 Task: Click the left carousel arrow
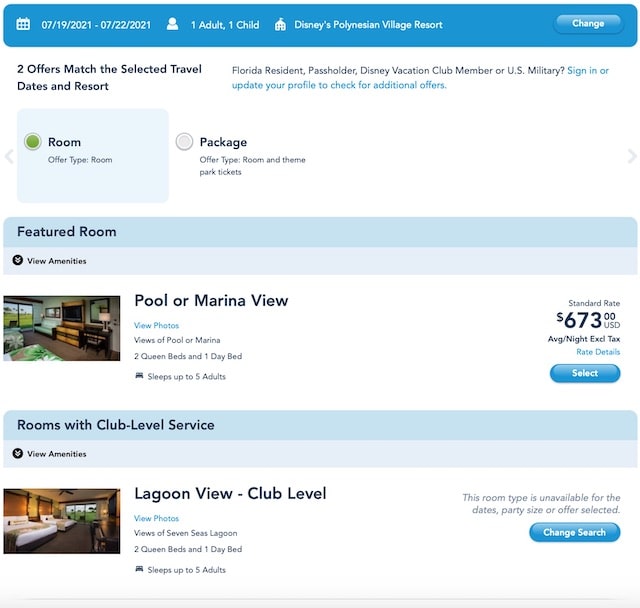click(9, 156)
